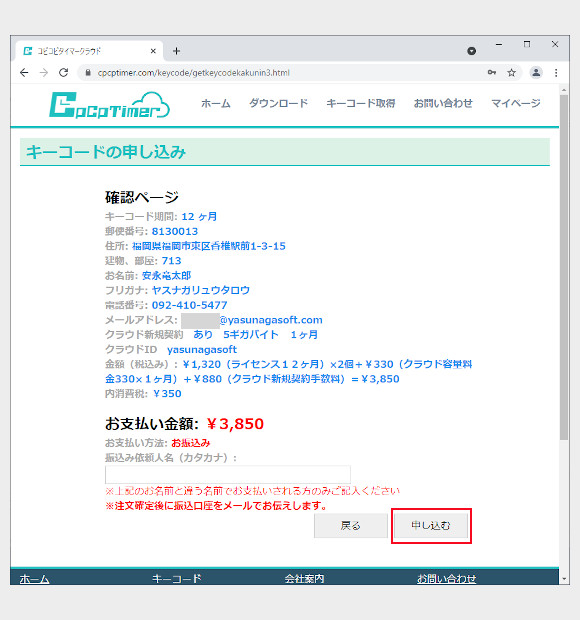Open the マイページ navigation item
Image resolution: width=580 pixels, height=620 pixels.
pyautogui.click(x=516, y=104)
